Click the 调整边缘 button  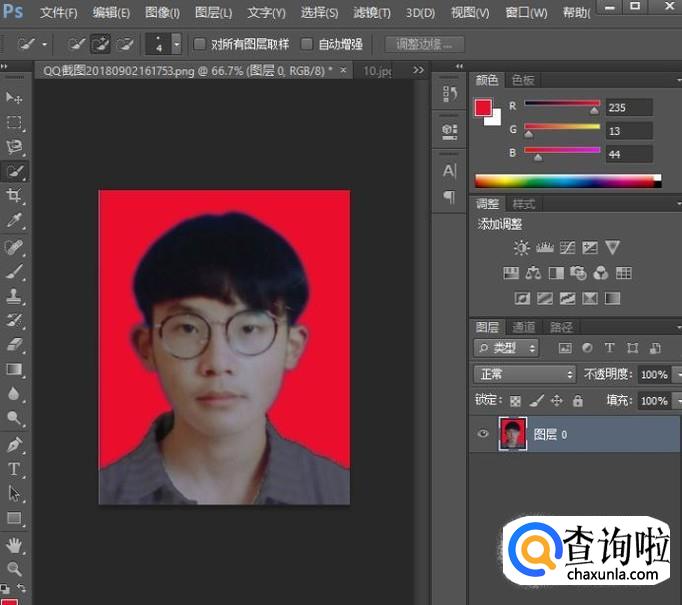coord(424,44)
